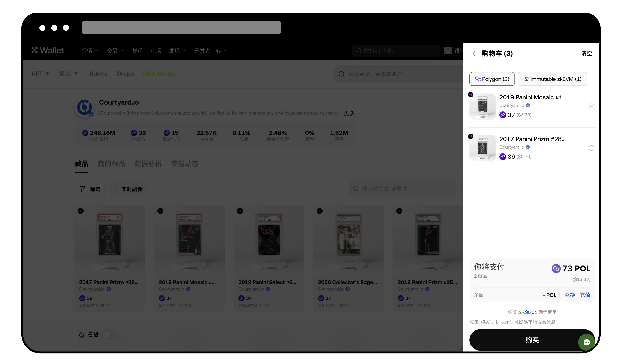Image resolution: width=622 pixels, height=364 pixels.
Task: Click the 充值 deposit link
Action: click(x=585, y=295)
